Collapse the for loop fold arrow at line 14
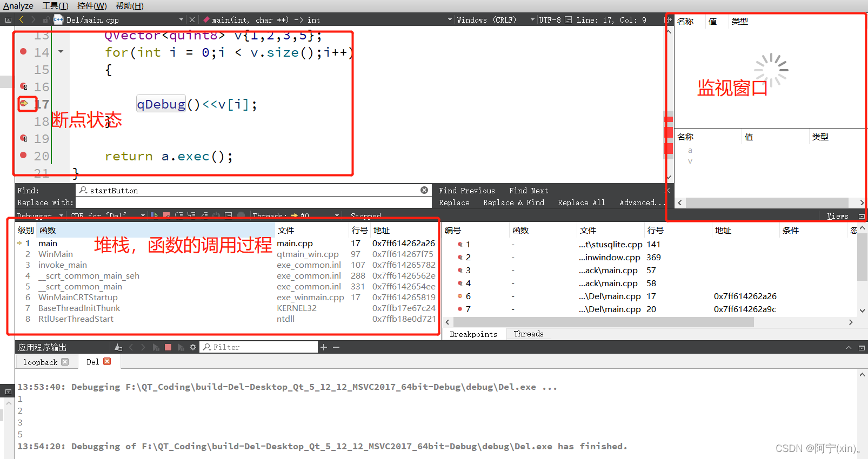The image size is (868, 459). point(61,52)
